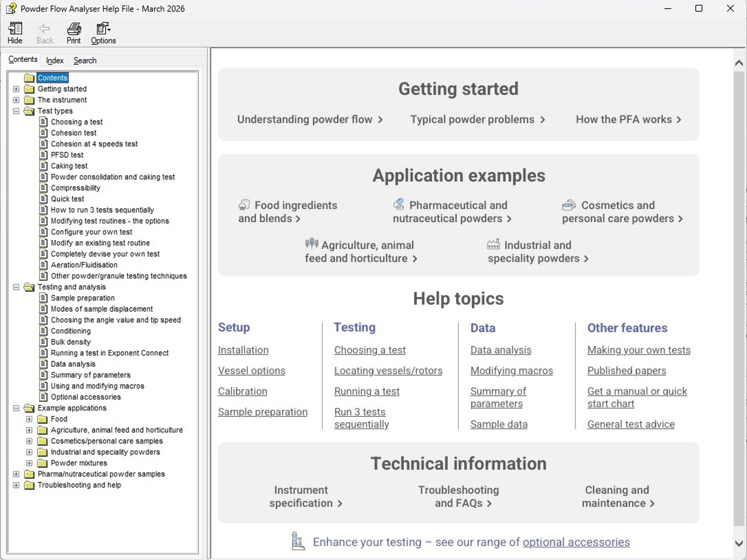Screen dimensions: 747x560
Task: Collapse the Testing and analysis node
Action: [x=16, y=287]
